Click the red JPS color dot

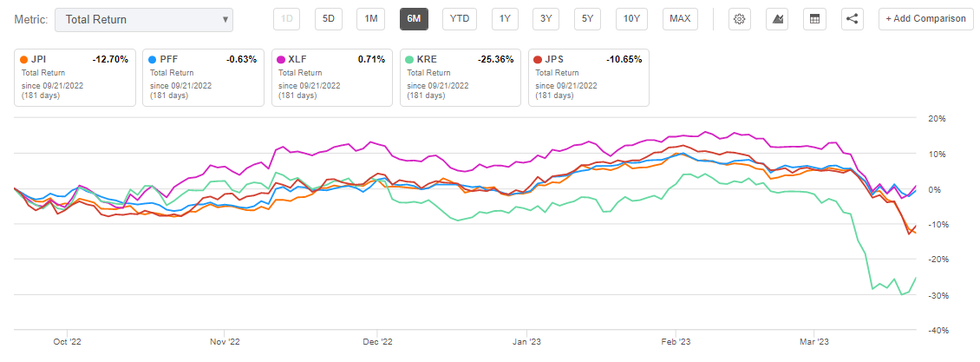538,60
